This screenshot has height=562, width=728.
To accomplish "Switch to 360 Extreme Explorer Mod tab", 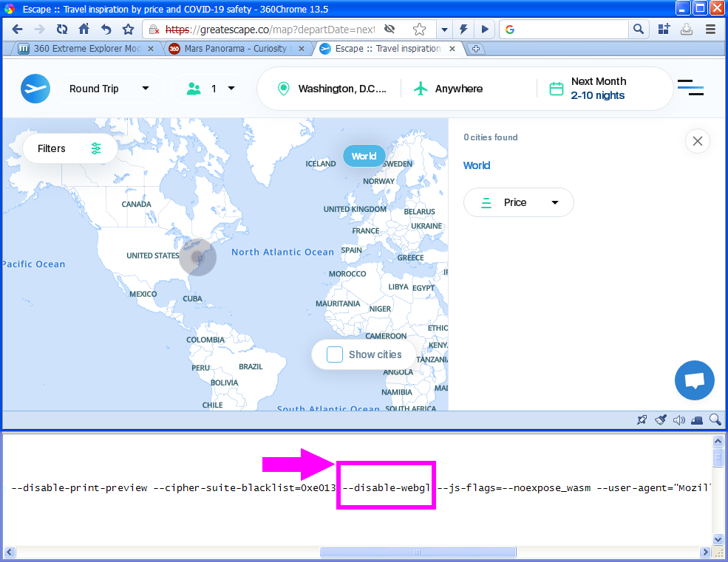I will pos(86,49).
